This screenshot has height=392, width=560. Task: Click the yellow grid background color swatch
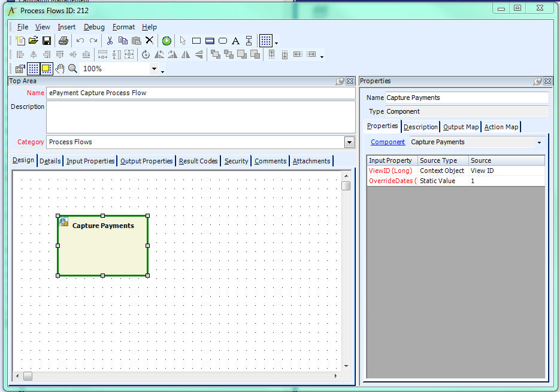click(x=46, y=68)
